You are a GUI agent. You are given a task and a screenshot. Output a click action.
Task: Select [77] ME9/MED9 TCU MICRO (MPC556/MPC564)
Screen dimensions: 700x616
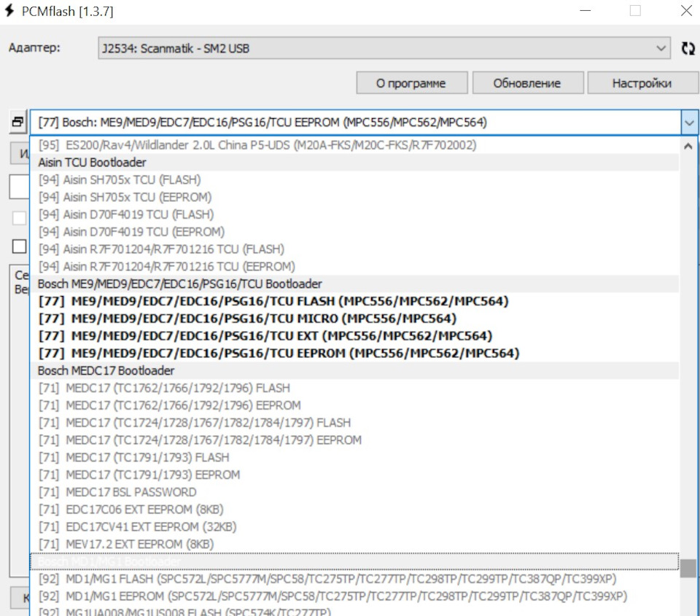point(354,319)
